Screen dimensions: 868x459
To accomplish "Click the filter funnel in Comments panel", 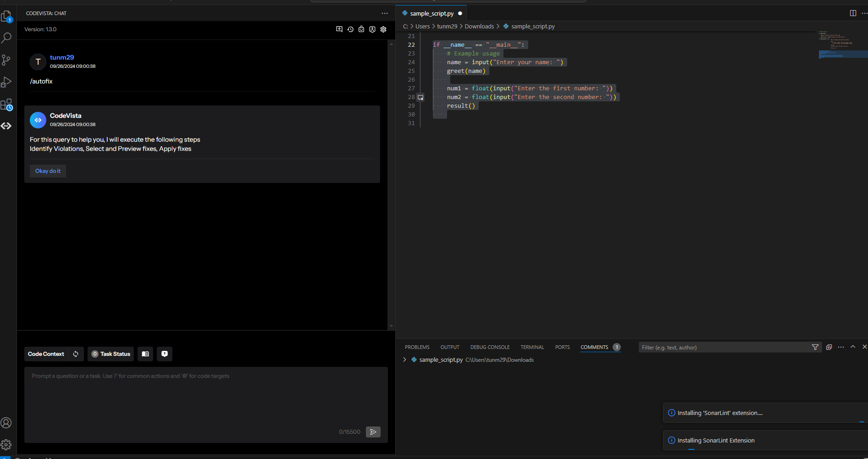I will (x=815, y=347).
